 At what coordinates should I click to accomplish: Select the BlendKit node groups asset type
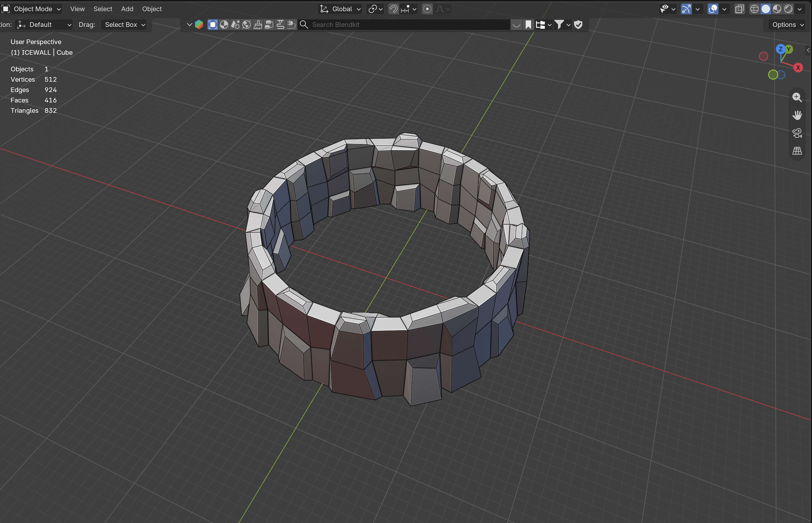269,25
